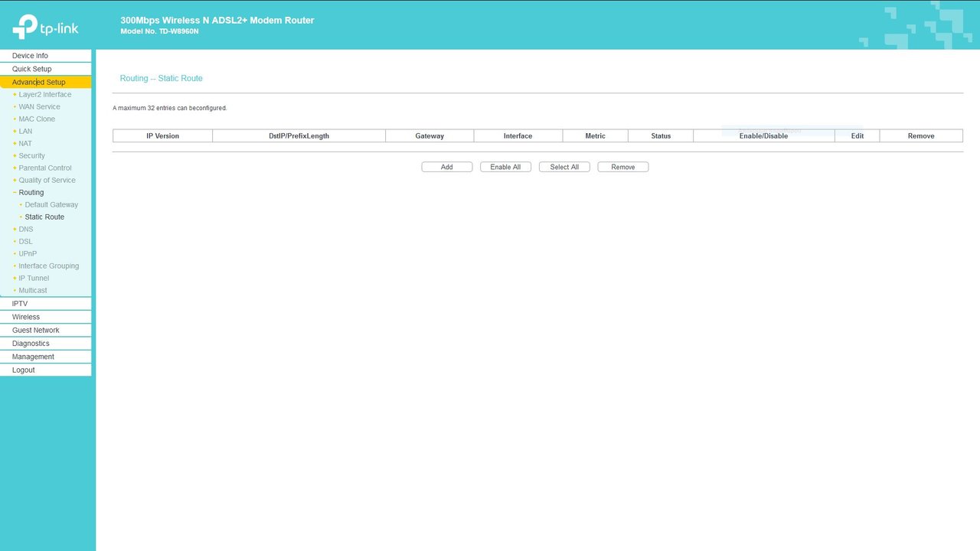Open Diagnostics menu
The image size is (980, 551).
pos(45,344)
